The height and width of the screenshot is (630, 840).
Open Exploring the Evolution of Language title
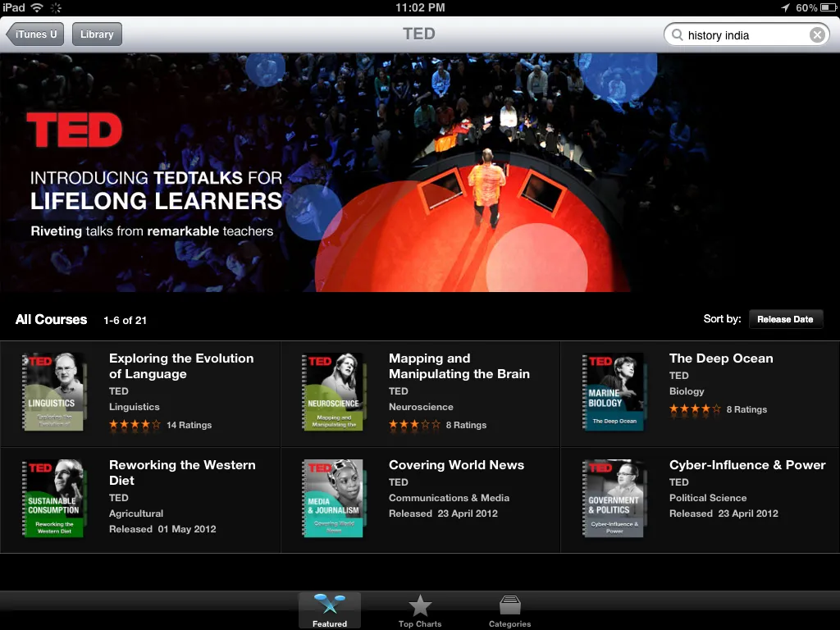181,366
